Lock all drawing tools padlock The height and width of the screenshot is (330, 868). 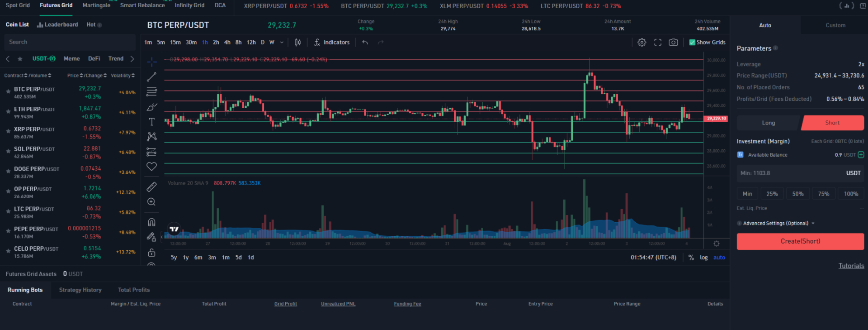pyautogui.click(x=151, y=252)
